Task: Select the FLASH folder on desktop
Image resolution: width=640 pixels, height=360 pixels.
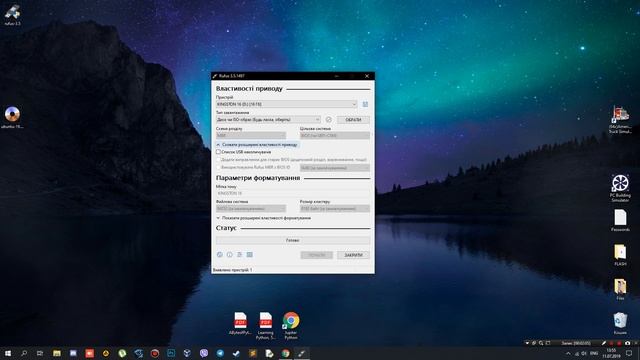Action: tap(620, 255)
